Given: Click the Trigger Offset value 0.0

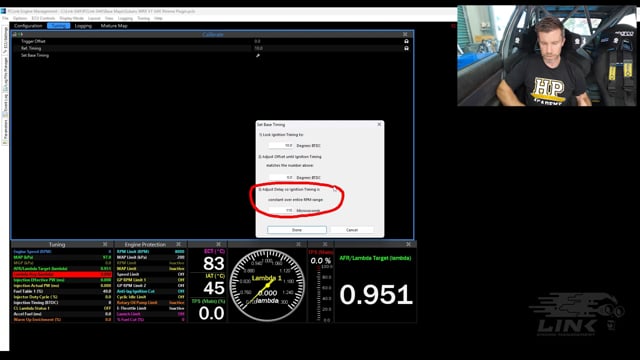Looking at the screenshot, I should 257,41.
